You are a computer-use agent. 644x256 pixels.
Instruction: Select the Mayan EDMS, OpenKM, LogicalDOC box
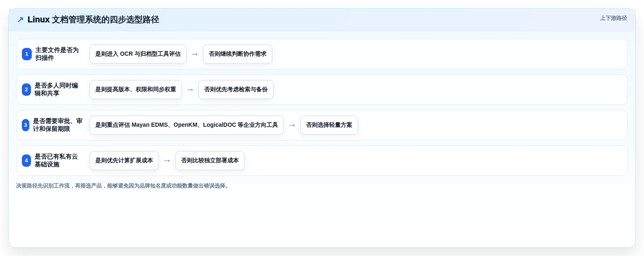[186, 125]
